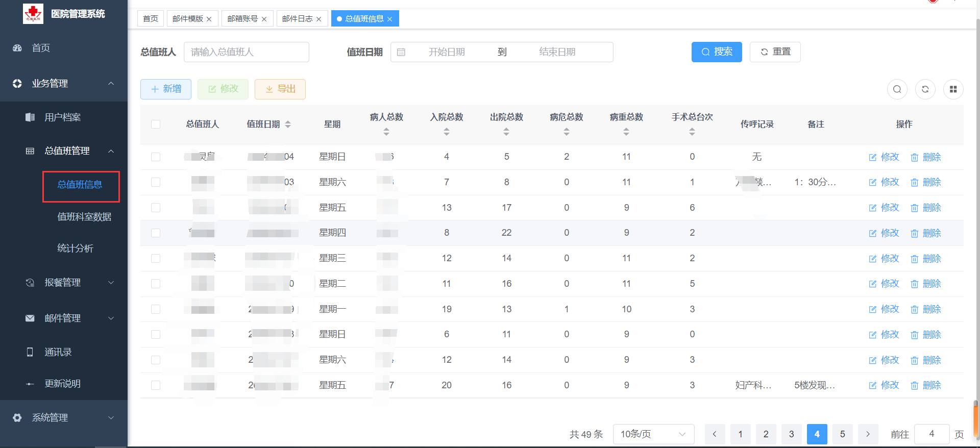Open 值班科室数据 in the sidebar
Image resolution: width=980 pixels, height=448 pixels.
point(84,217)
